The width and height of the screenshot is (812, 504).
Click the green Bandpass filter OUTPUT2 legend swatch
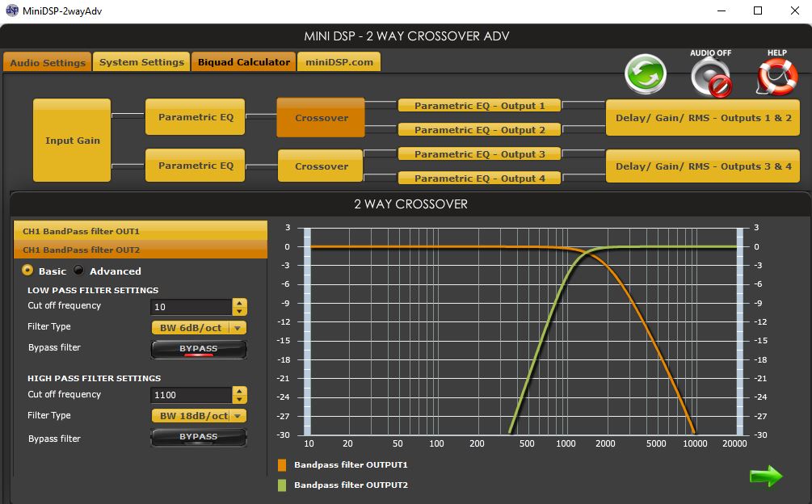pos(282,485)
